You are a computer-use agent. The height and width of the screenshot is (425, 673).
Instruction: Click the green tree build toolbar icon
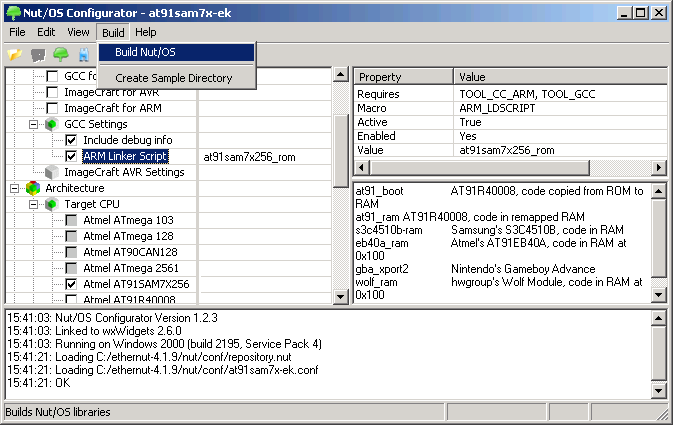pos(61,55)
